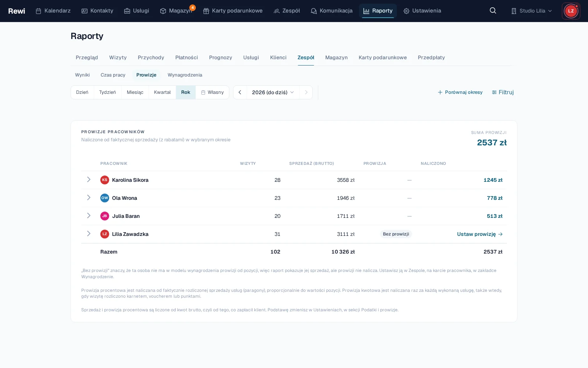Open the search magnifier icon
This screenshot has height=368, width=588.
tap(493, 11)
